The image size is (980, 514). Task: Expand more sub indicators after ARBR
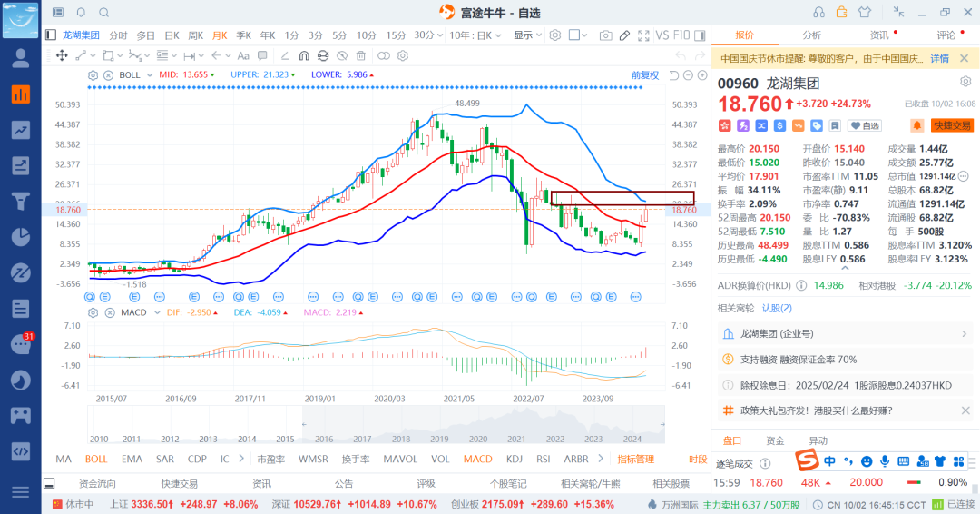pos(601,459)
